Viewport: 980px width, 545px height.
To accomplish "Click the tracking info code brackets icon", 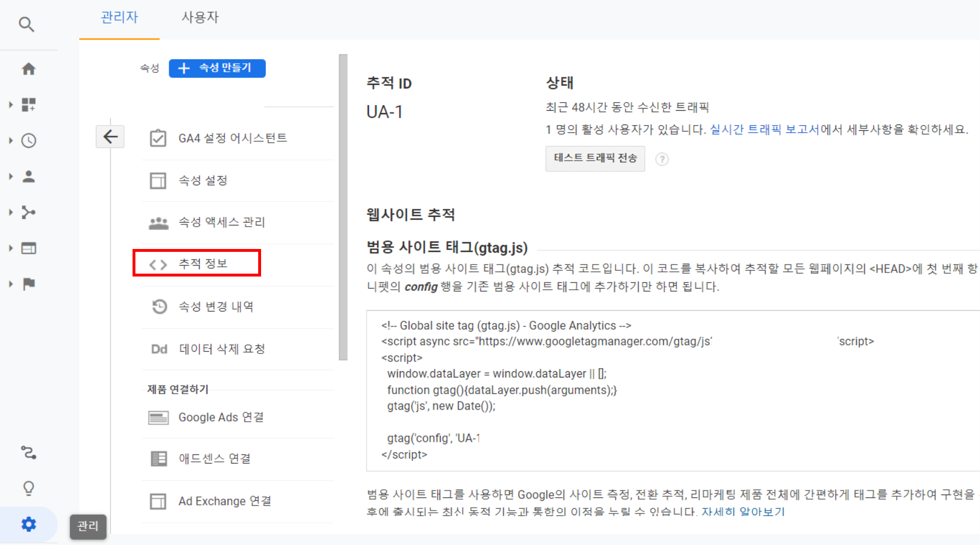I will click(158, 264).
